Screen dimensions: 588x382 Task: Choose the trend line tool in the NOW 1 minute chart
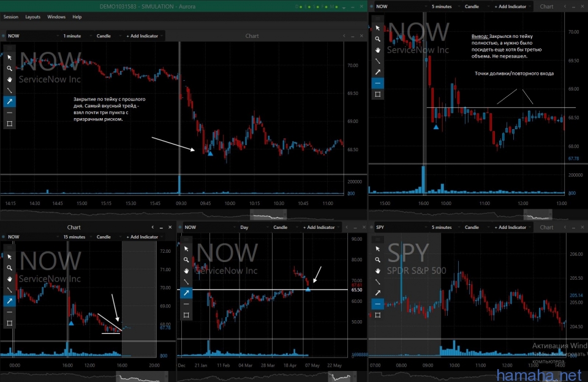click(x=10, y=91)
